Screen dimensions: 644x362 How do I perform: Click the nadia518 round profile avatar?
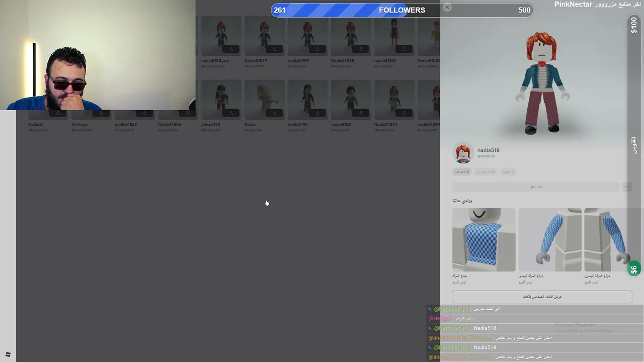click(463, 153)
